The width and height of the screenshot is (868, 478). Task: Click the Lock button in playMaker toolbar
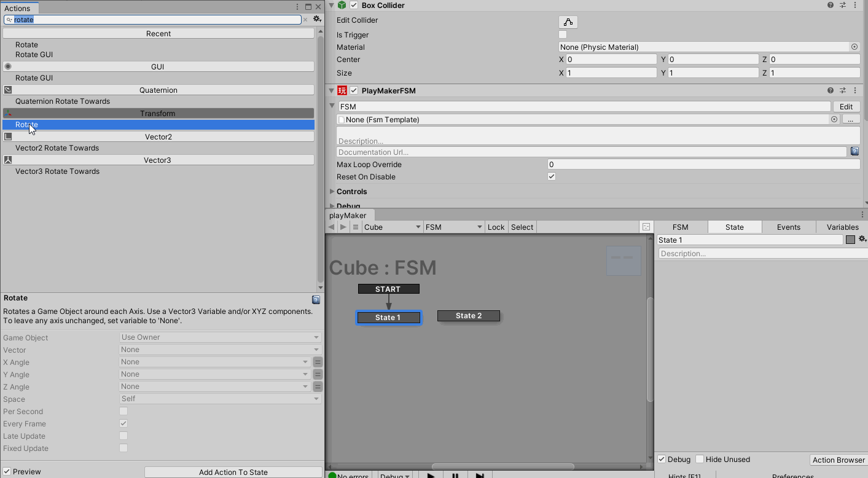496,227
